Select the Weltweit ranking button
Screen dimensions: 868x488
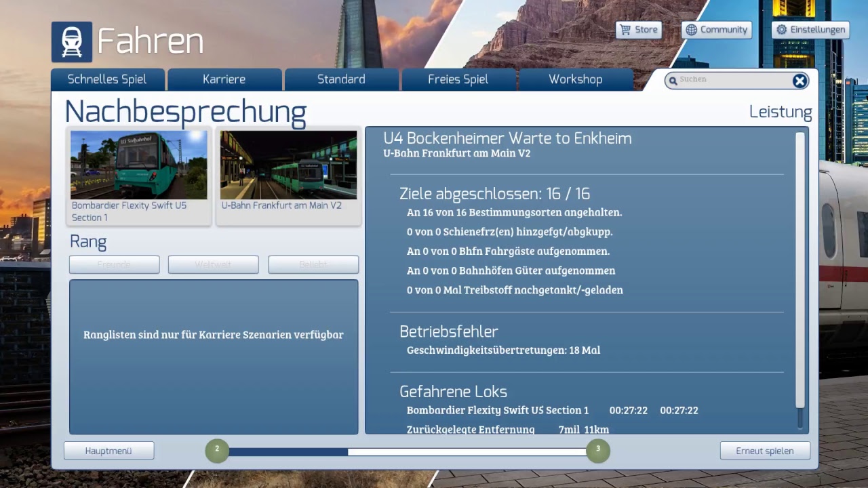tap(214, 264)
